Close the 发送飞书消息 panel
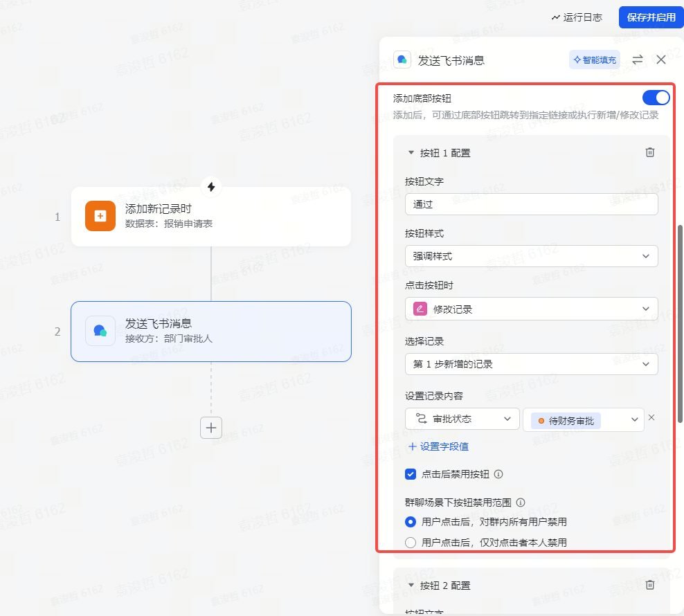The height and width of the screenshot is (616, 684). point(661,60)
